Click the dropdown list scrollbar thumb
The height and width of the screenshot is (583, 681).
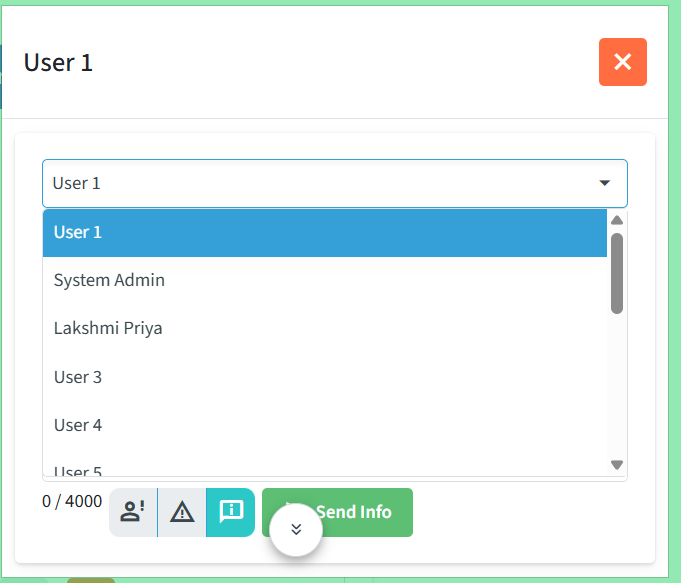617,273
